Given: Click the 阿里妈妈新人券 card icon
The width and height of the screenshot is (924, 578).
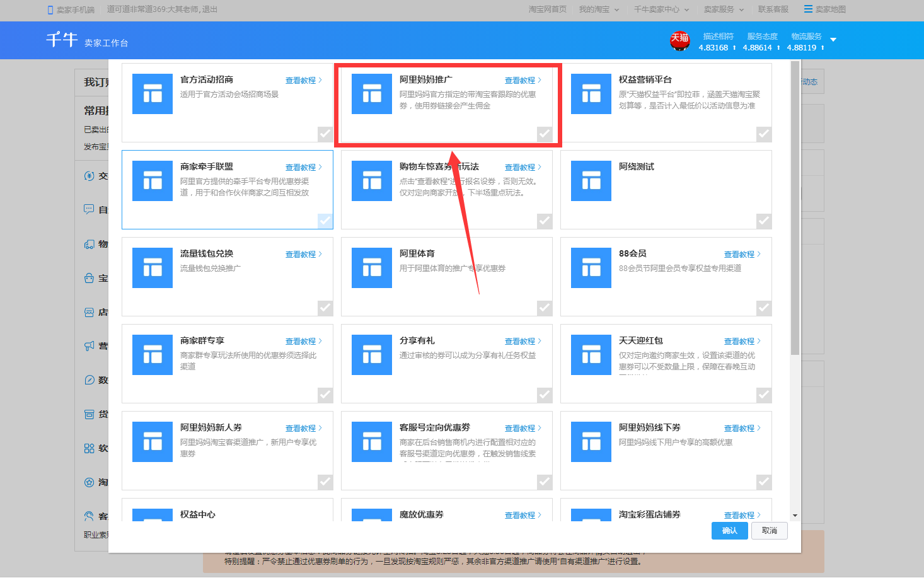Looking at the screenshot, I should [x=153, y=442].
